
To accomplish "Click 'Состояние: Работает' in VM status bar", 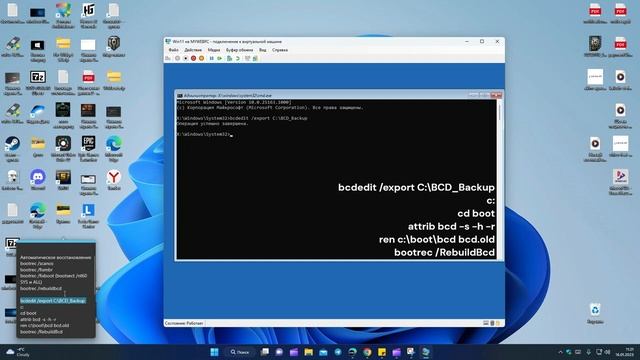I will [x=184, y=323].
